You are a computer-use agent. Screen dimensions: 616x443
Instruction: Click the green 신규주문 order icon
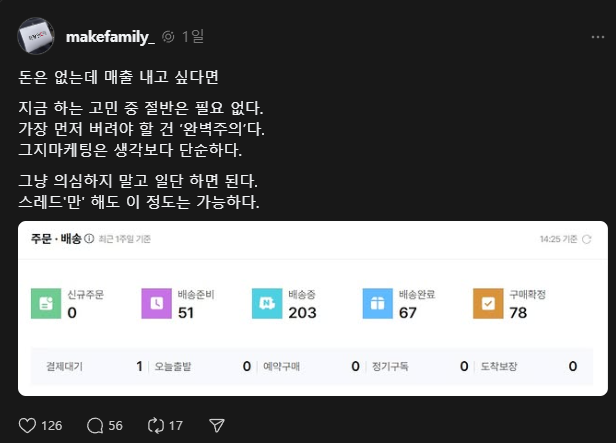46,303
